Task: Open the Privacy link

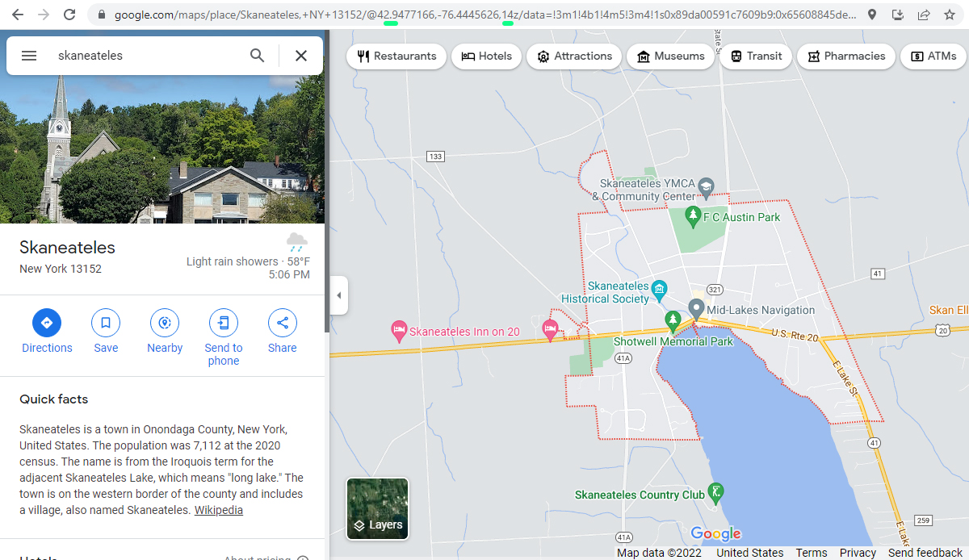Action: pyautogui.click(x=858, y=553)
